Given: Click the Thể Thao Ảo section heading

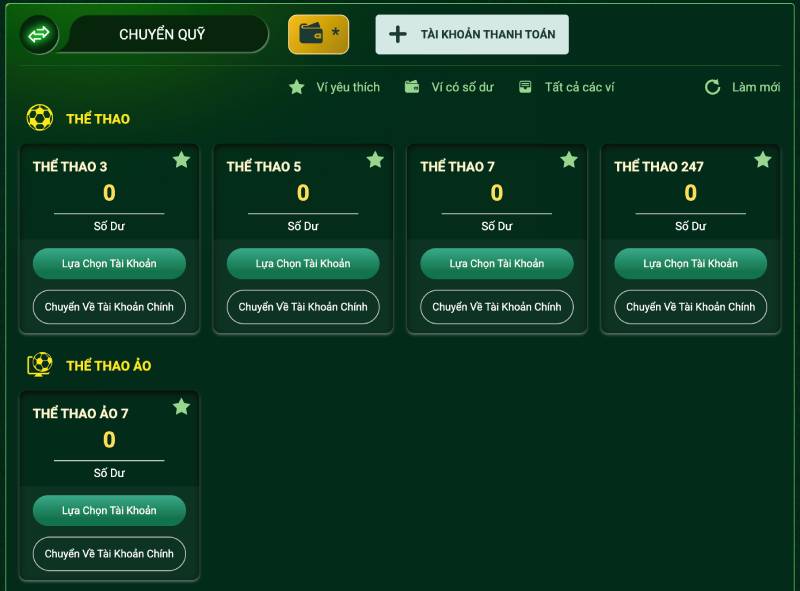Looking at the screenshot, I should pos(109,365).
